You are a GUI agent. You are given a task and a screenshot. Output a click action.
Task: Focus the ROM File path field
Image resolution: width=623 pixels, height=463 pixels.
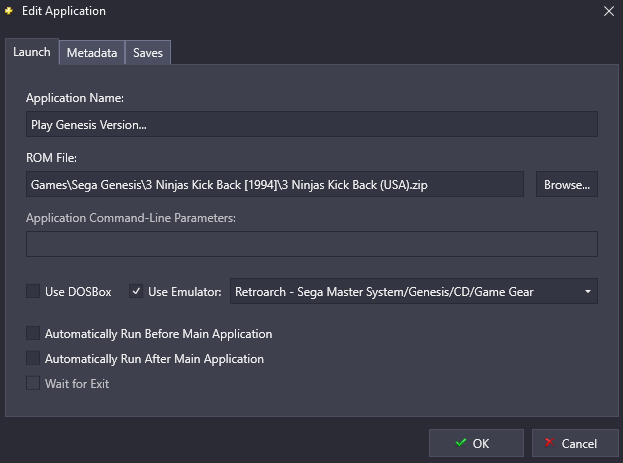pos(275,184)
